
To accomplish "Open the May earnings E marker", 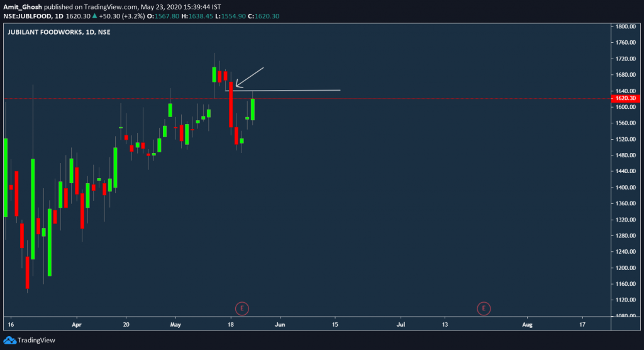I will [242, 308].
